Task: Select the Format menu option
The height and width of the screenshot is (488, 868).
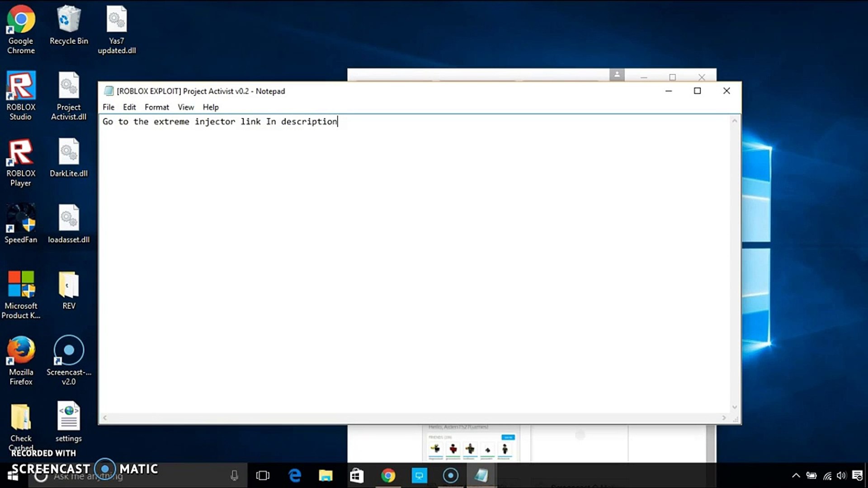Action: [156, 107]
